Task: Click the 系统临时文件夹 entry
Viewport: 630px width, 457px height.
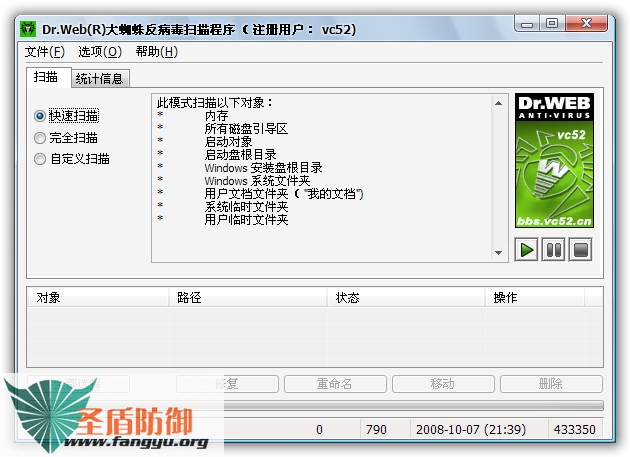Action: click(246, 207)
